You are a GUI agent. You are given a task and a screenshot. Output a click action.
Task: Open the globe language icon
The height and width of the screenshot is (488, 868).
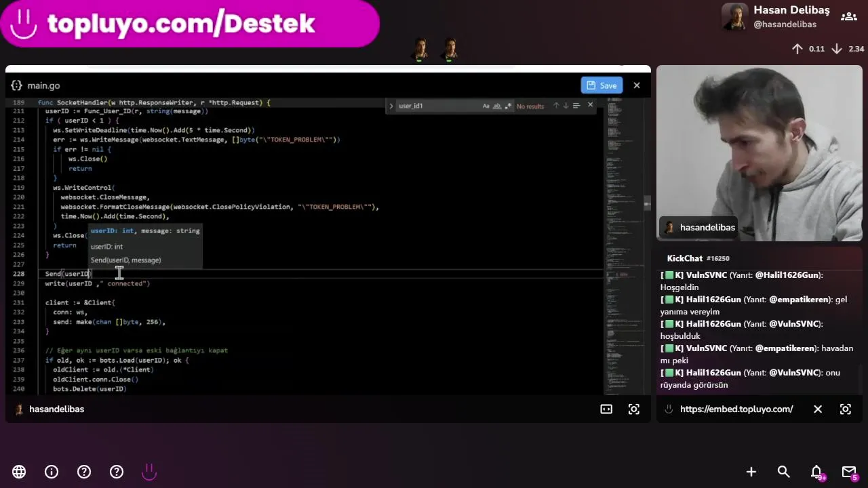coord(19,472)
